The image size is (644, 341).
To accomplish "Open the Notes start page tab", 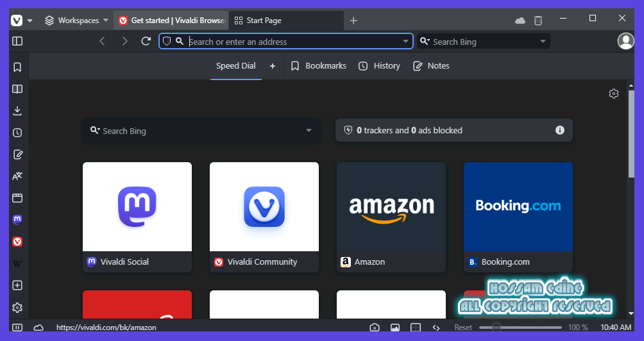I will (x=431, y=65).
